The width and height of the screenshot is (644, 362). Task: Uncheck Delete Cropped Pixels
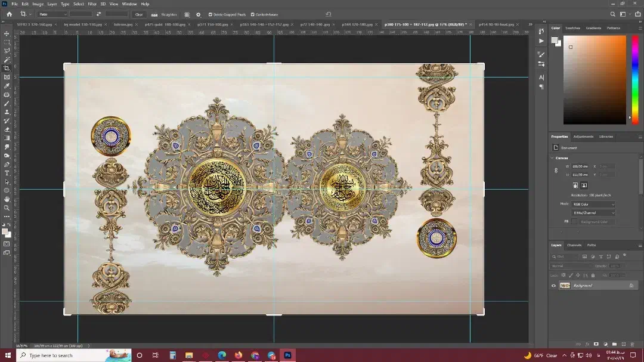pyautogui.click(x=210, y=14)
